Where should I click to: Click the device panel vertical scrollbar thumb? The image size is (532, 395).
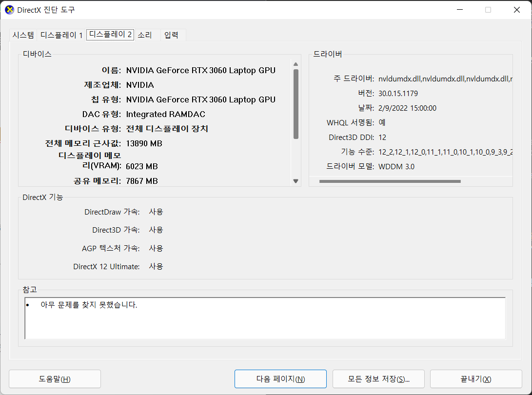(296, 104)
